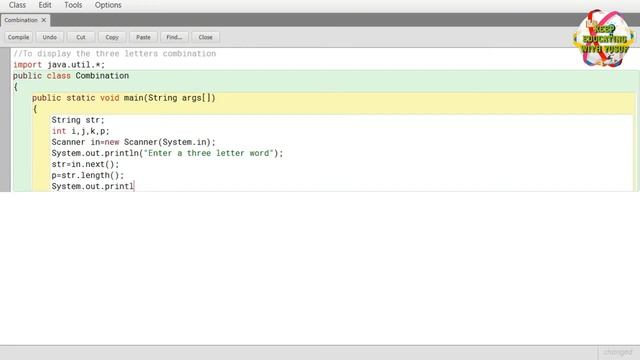Click the public class Combination line
This screenshot has height=360, width=640.
click(x=71, y=76)
